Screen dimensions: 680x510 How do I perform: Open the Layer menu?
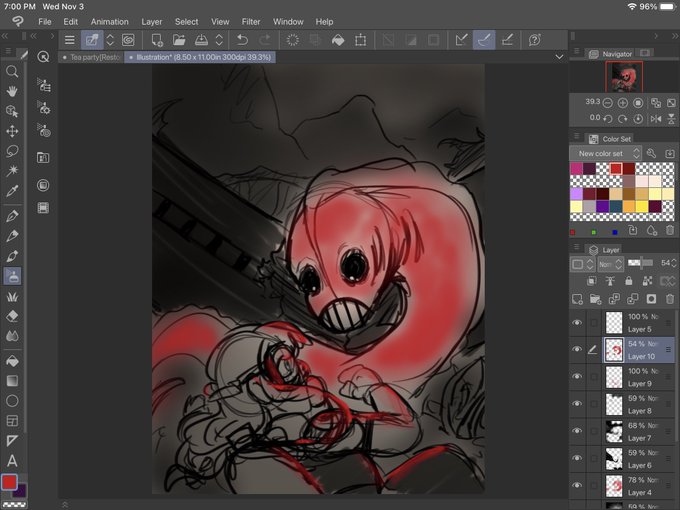pos(152,22)
